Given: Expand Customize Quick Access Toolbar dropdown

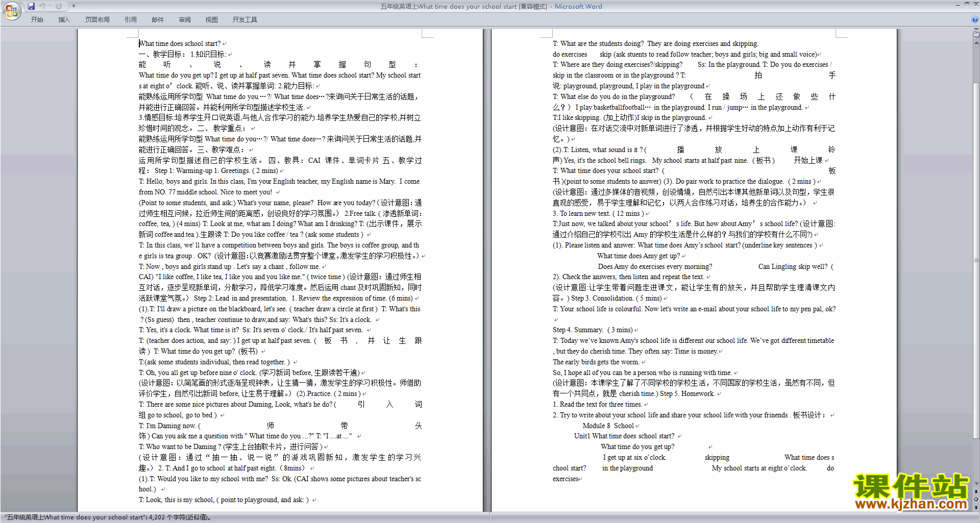Looking at the screenshot, I should 73,6.
